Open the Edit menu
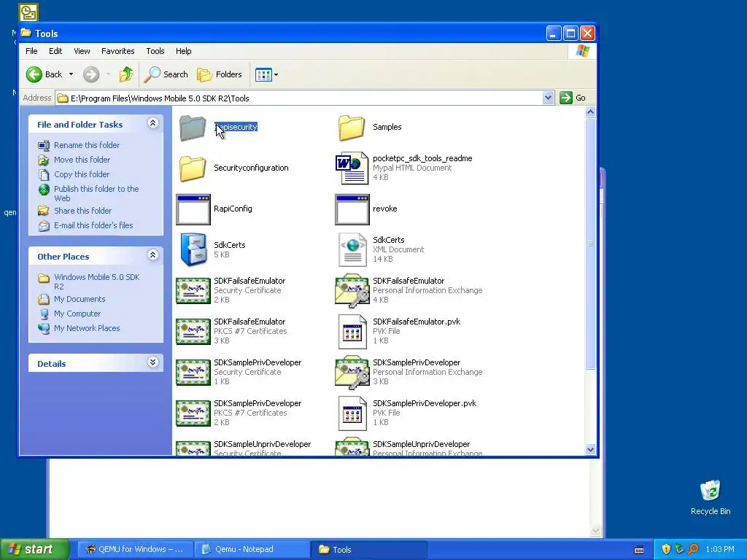The image size is (747, 560). (55, 51)
